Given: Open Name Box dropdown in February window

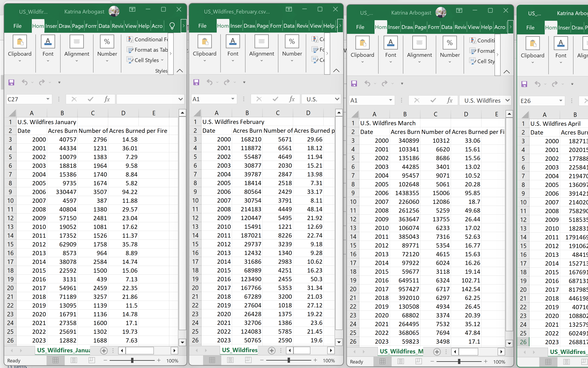Looking at the screenshot, I should click(x=233, y=99).
